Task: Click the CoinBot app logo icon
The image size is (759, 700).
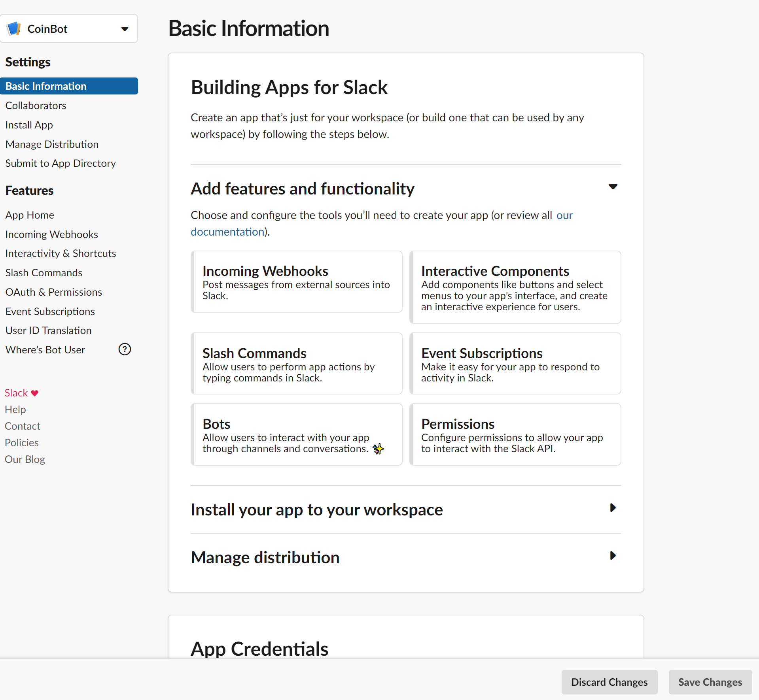Action: point(14,29)
